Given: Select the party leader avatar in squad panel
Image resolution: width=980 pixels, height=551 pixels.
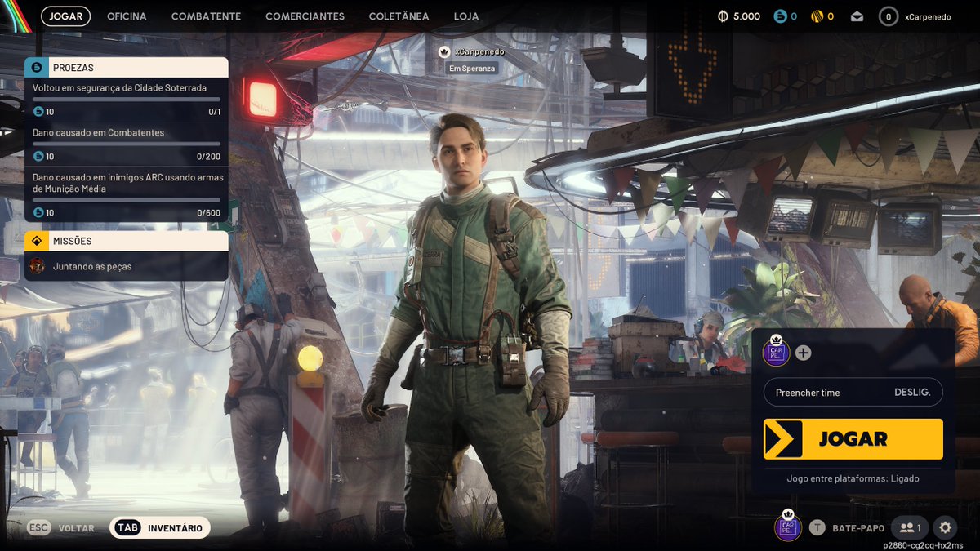Looking at the screenshot, I should (x=776, y=351).
